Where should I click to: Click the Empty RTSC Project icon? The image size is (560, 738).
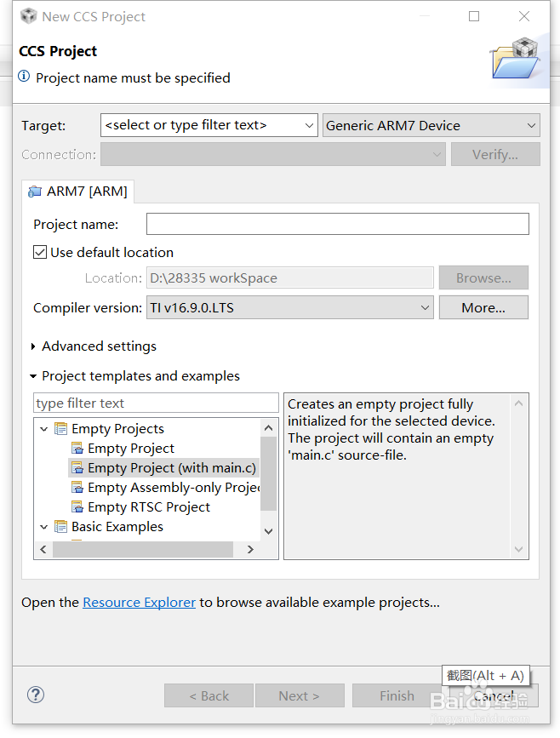click(x=77, y=507)
